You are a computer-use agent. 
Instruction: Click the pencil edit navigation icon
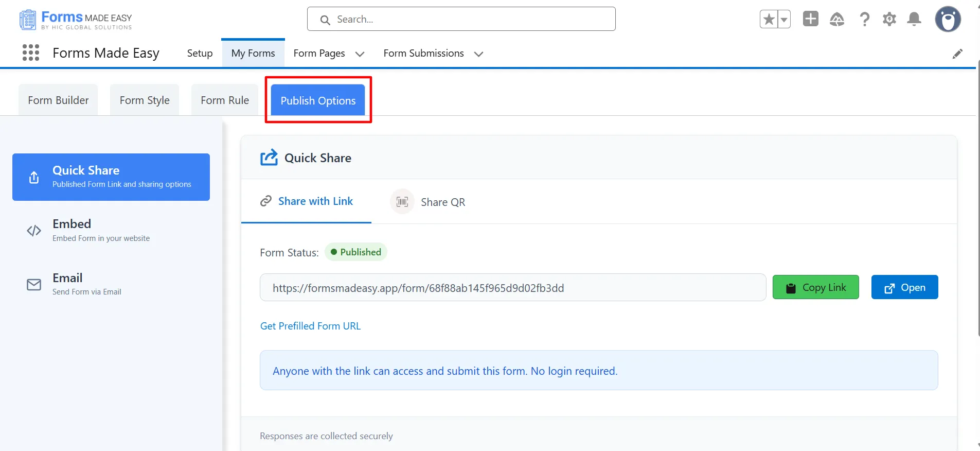(x=957, y=54)
